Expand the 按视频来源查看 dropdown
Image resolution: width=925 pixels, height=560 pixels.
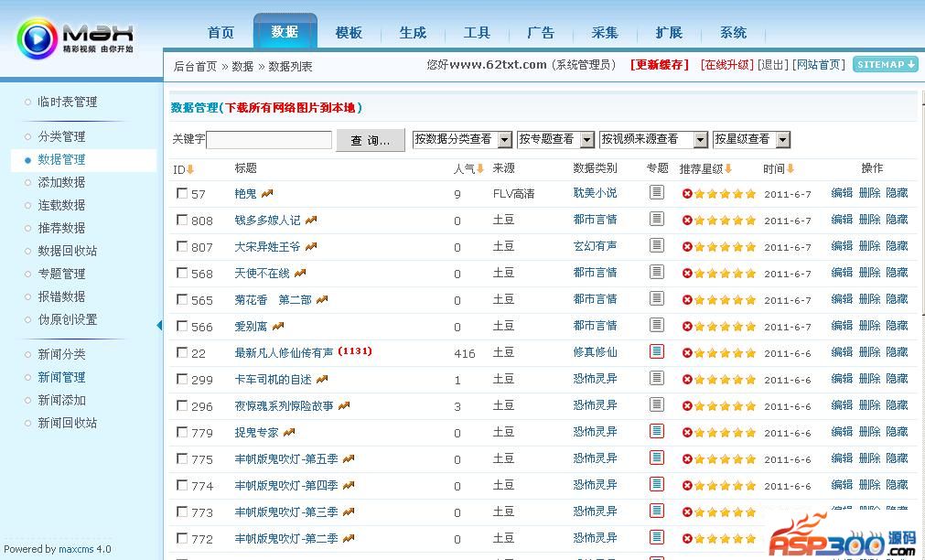pos(701,140)
